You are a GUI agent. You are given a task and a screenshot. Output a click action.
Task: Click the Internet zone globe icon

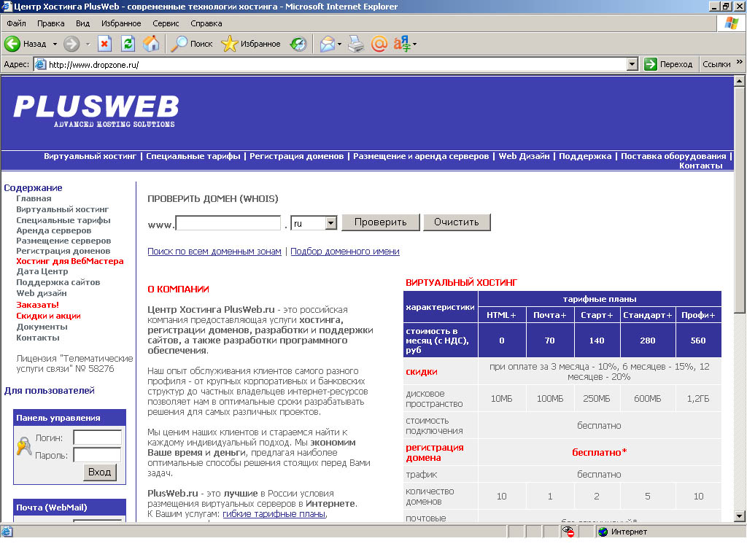(x=603, y=532)
